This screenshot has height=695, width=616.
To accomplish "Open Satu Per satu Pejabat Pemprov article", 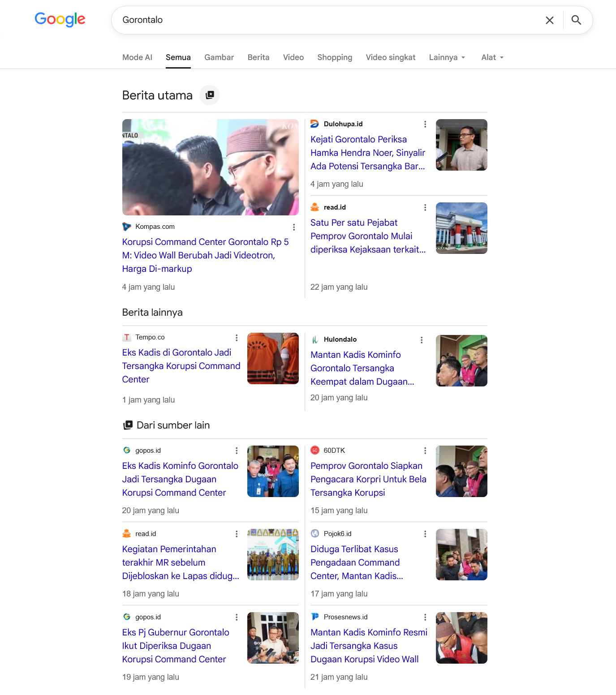I will coord(368,236).
